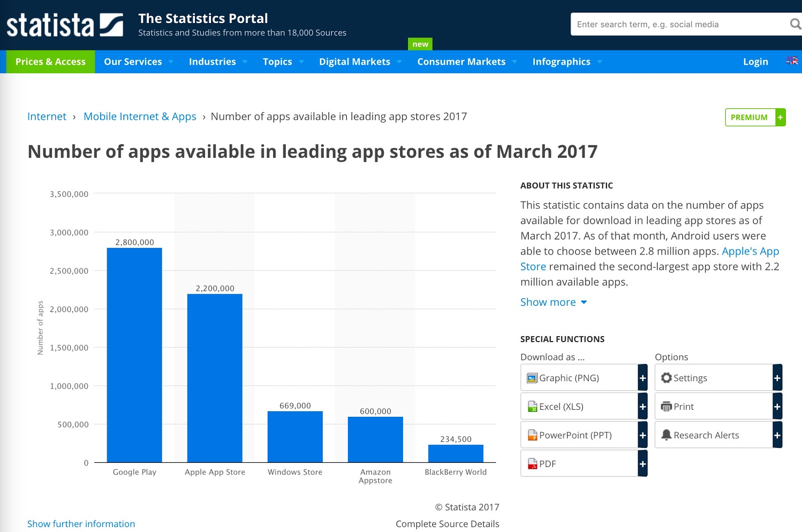Open the Infographics menu
Viewport: 802px width, 532px height.
[x=566, y=62]
